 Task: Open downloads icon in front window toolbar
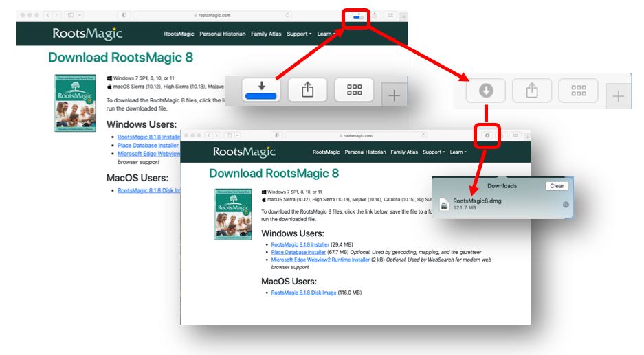tap(487, 135)
